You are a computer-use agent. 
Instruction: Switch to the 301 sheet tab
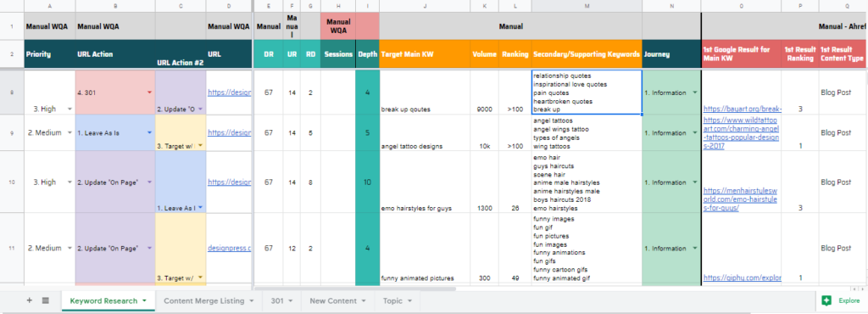[x=277, y=300]
